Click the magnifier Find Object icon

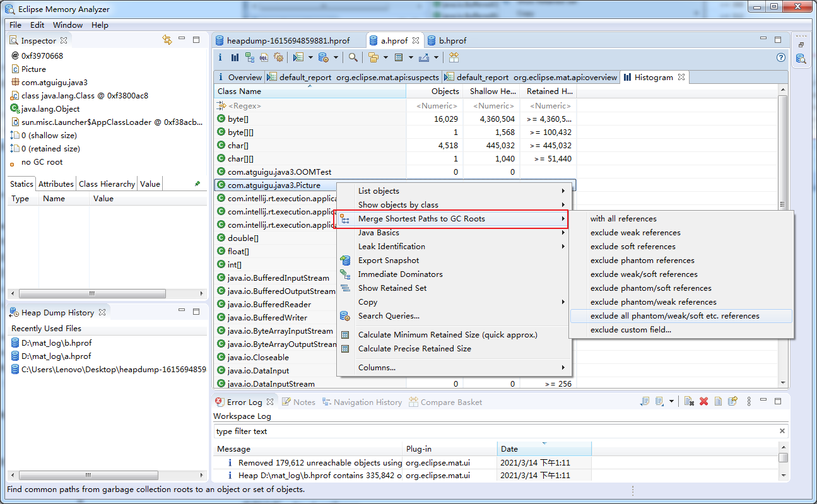click(x=353, y=57)
